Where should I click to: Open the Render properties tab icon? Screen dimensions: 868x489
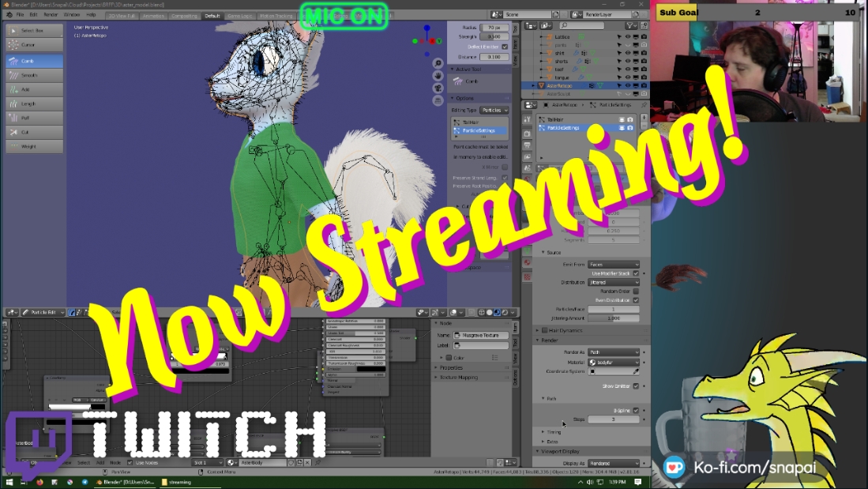coord(527,133)
